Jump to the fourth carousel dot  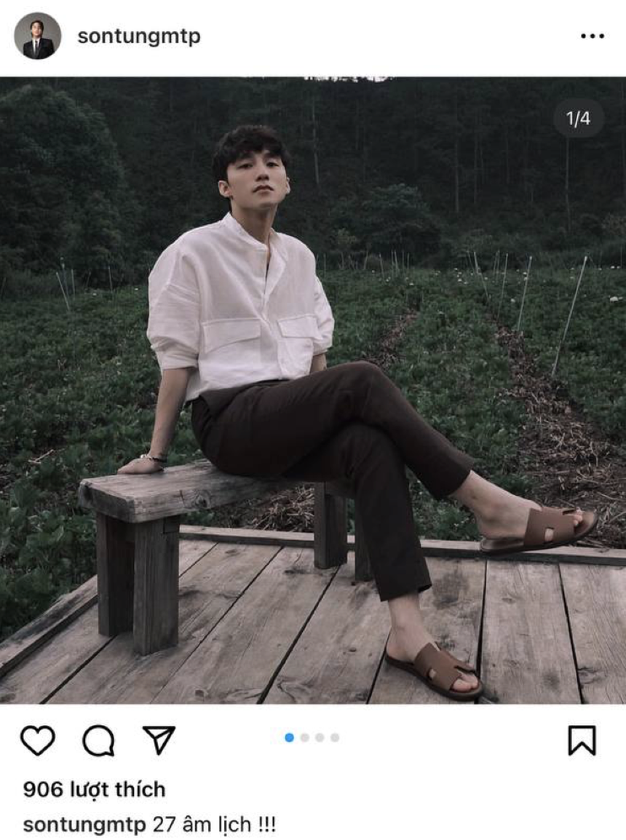(335, 737)
